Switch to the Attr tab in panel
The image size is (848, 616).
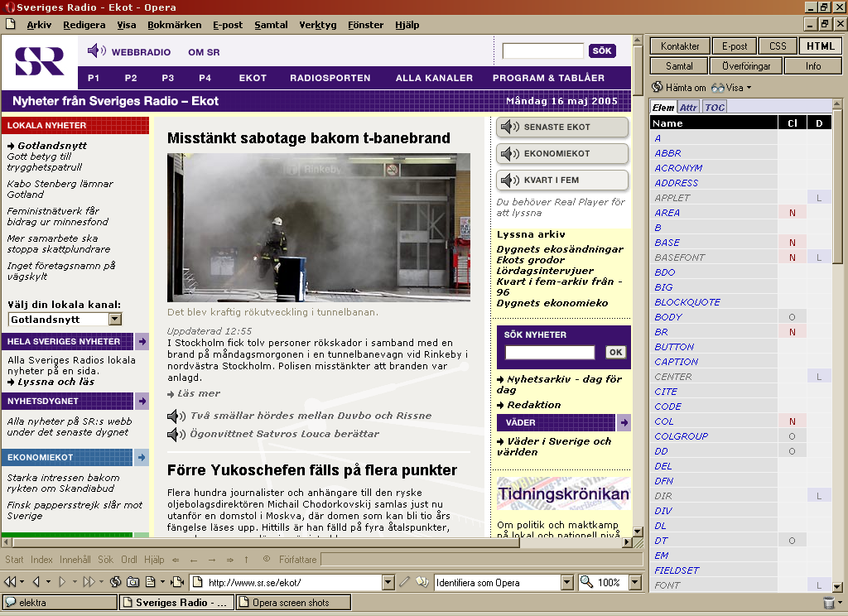tap(688, 108)
